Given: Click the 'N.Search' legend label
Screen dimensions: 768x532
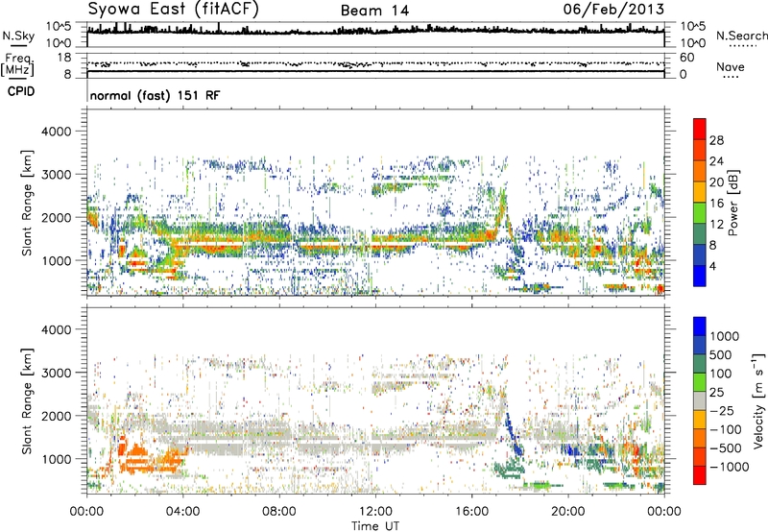Looking at the screenshot, I should [x=741, y=36].
